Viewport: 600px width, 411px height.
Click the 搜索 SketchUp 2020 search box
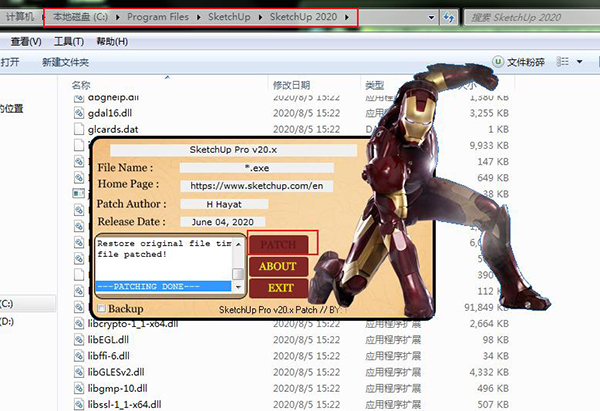[x=532, y=18]
